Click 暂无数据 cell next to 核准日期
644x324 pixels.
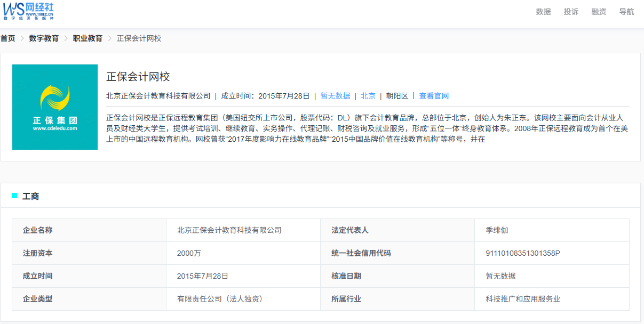coord(552,276)
